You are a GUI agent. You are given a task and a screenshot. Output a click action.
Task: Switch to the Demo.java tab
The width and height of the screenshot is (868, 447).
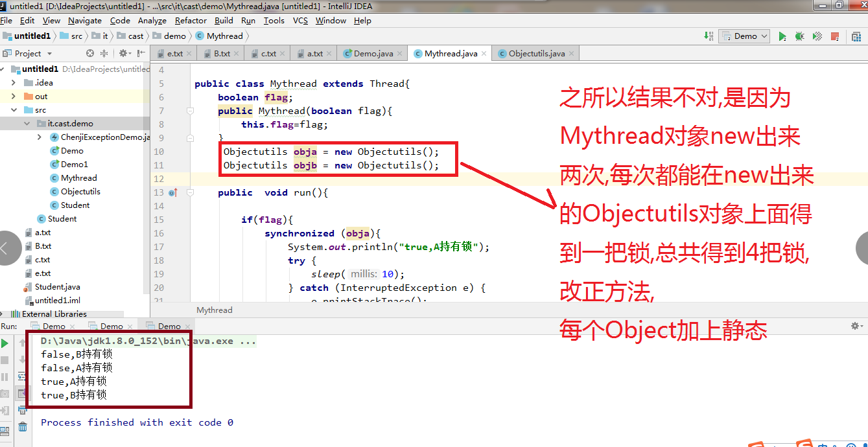(372, 54)
